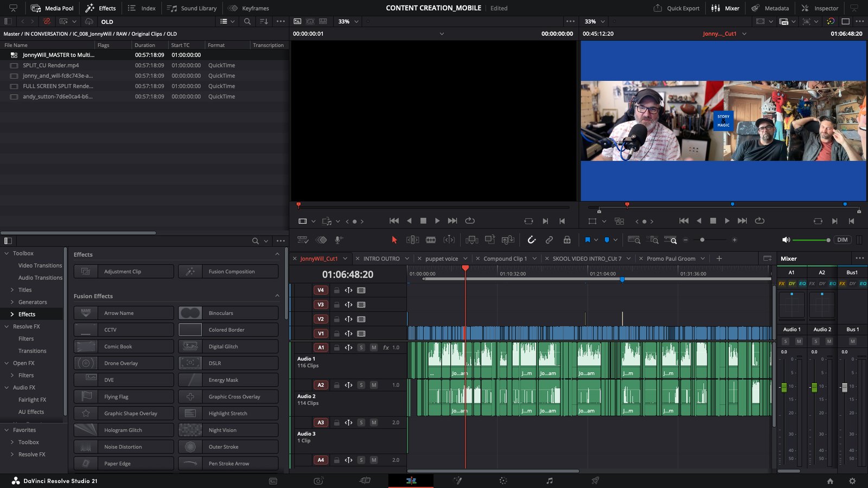Toggle timeline snapping magnet icon

532,240
